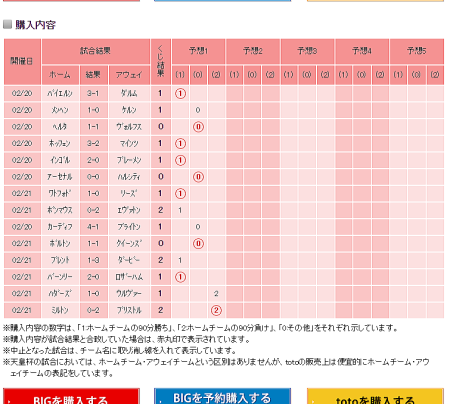Click away team クイーンズ

click(129, 243)
